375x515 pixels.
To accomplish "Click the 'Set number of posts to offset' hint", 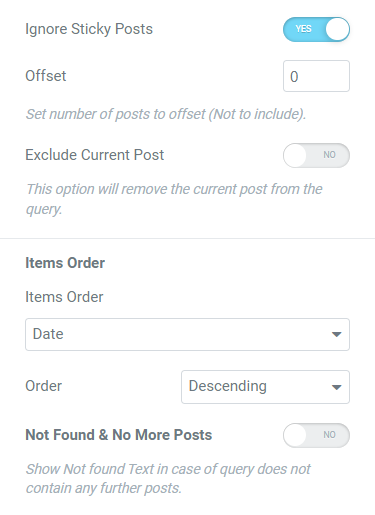I will pyautogui.click(x=166, y=114).
